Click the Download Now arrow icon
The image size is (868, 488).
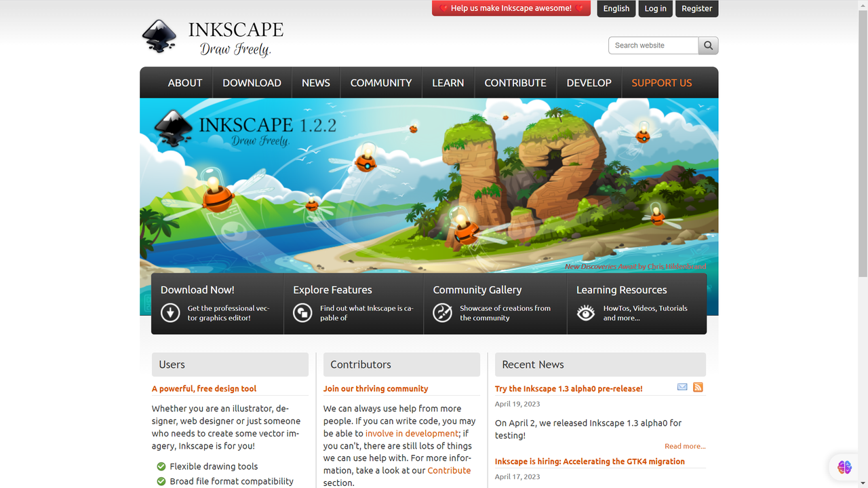pyautogui.click(x=170, y=312)
